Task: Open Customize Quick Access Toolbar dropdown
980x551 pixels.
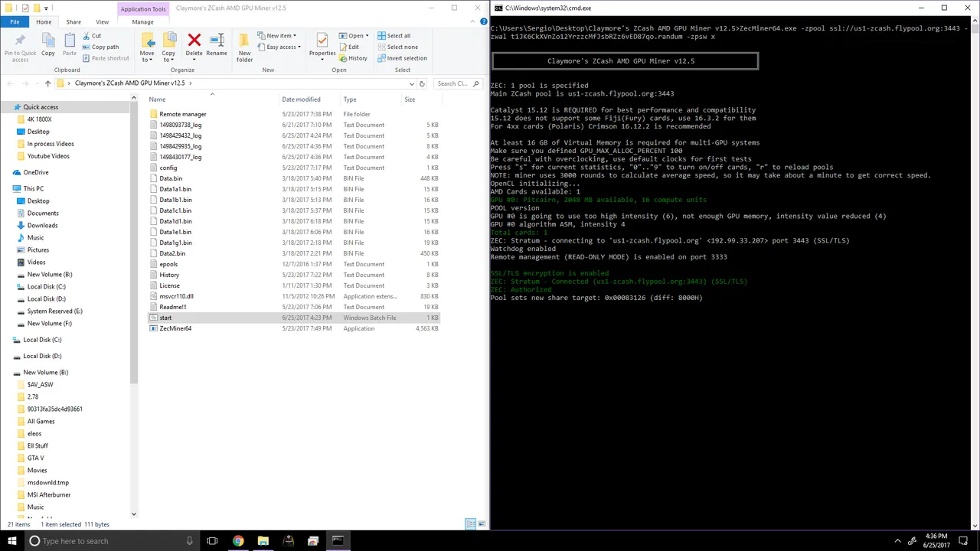Action: coord(46,8)
